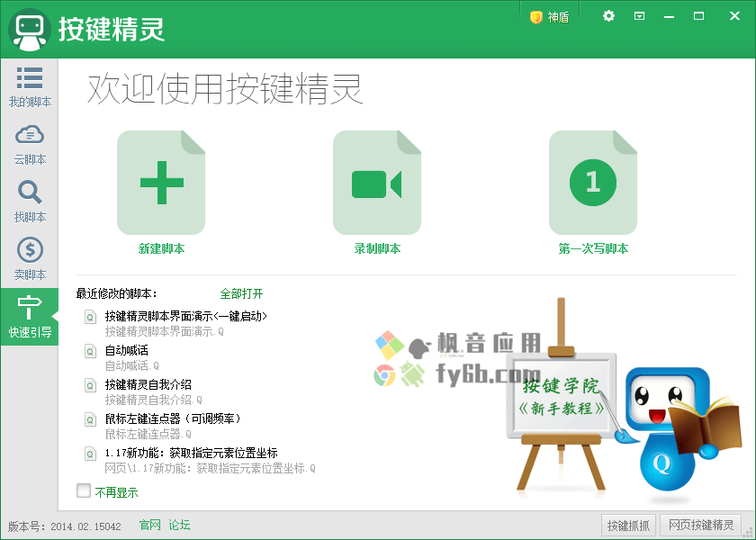Click the 网页按键精灵 button
This screenshot has width=756, height=540.
pos(701,525)
